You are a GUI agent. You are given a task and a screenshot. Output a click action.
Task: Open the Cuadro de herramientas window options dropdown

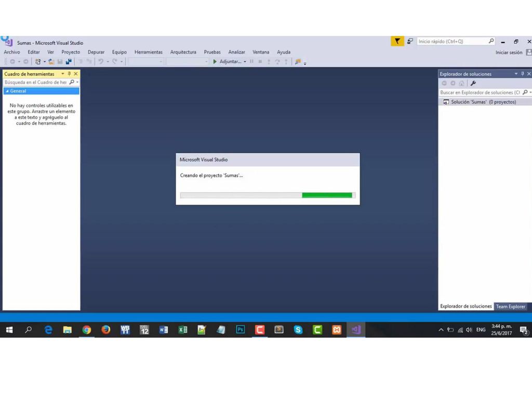click(x=63, y=74)
